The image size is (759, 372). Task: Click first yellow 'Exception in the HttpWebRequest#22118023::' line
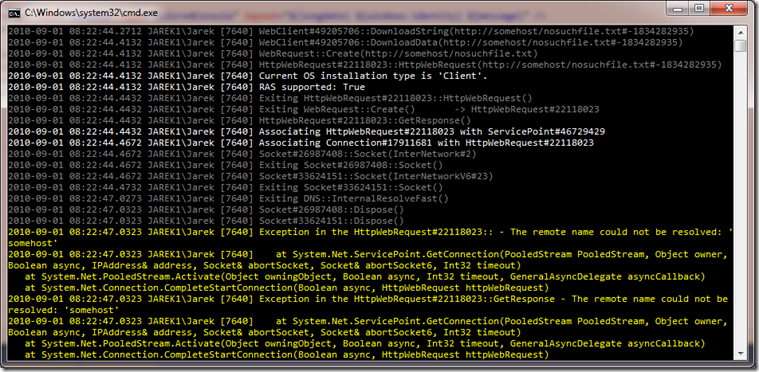pos(370,232)
